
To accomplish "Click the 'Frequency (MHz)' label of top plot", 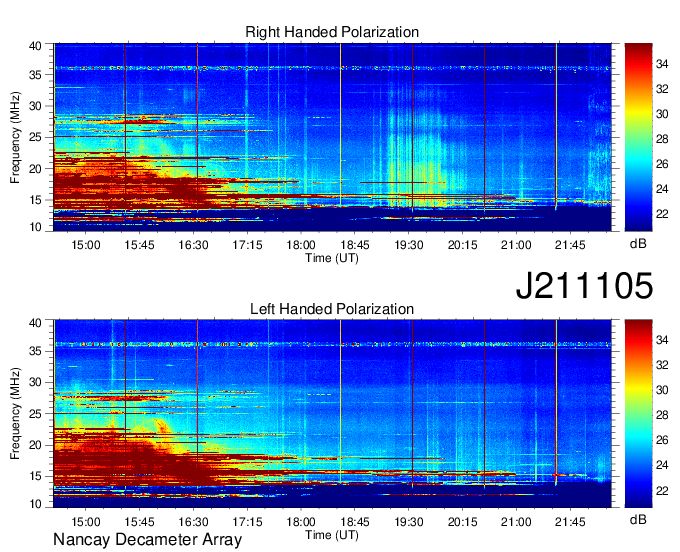I will [15, 137].
